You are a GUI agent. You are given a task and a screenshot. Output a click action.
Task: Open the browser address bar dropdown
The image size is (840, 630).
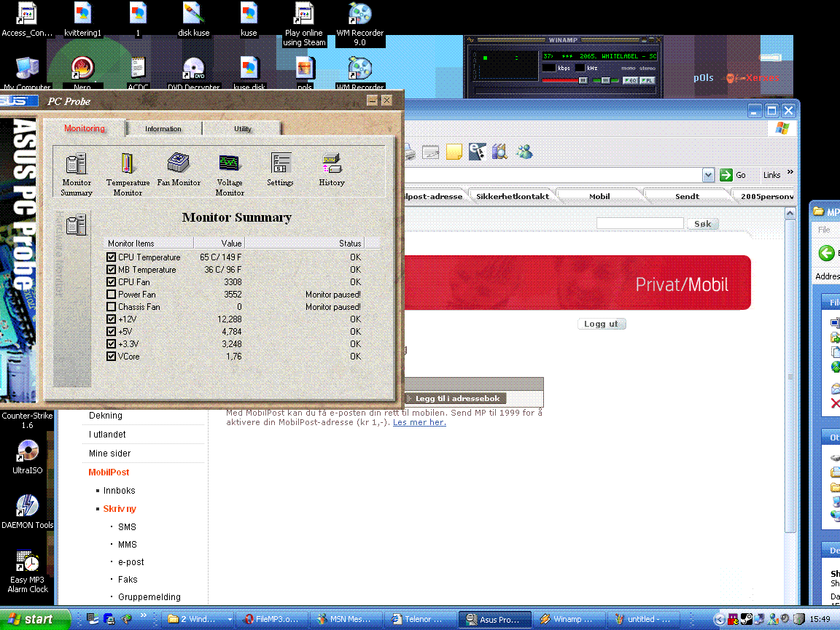[708, 175]
